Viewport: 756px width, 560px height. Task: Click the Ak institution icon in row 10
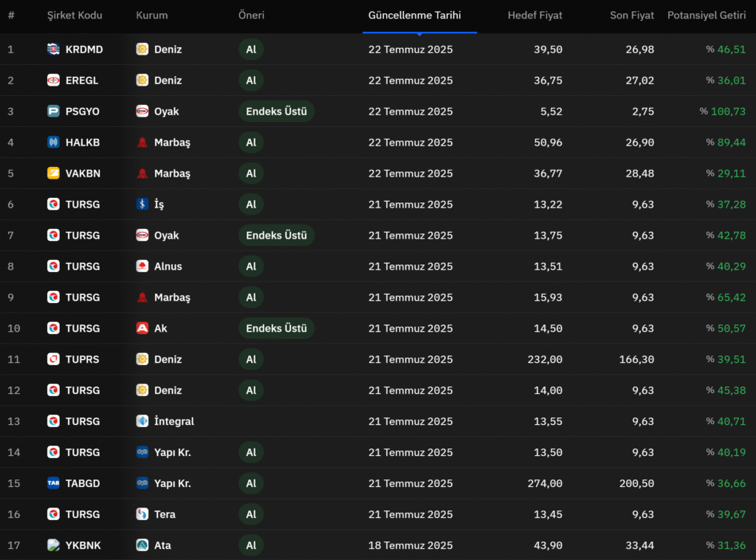142,328
